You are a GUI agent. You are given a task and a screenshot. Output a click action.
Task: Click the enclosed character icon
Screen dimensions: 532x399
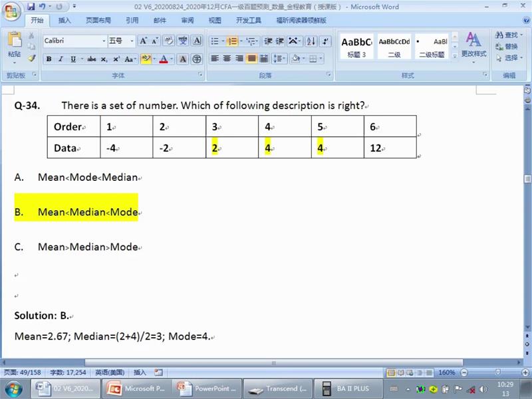tap(197, 59)
